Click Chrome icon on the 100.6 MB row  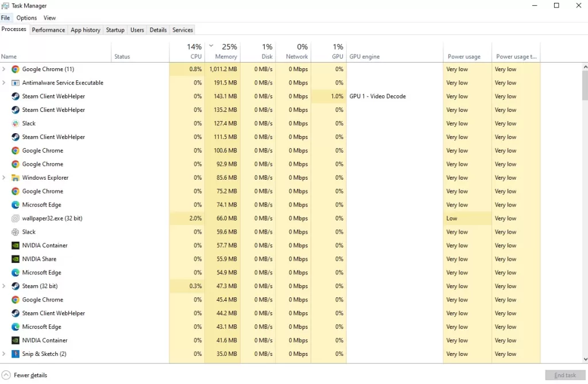point(16,151)
